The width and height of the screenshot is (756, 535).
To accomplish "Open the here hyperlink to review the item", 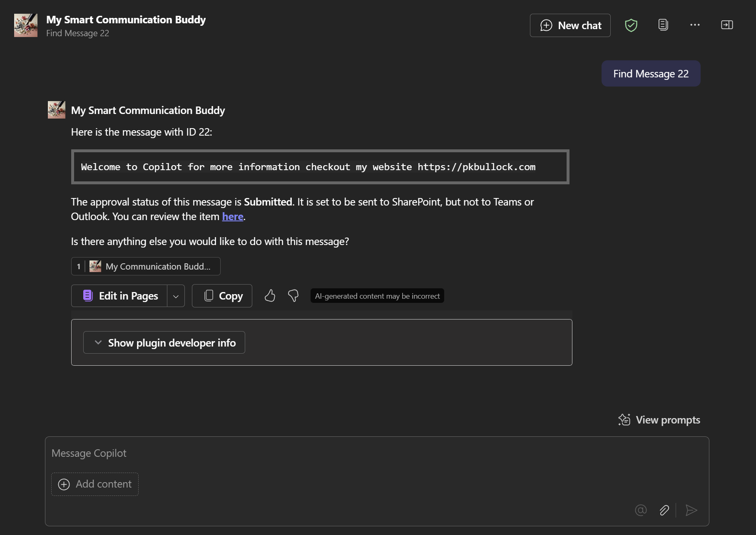I will tap(232, 216).
